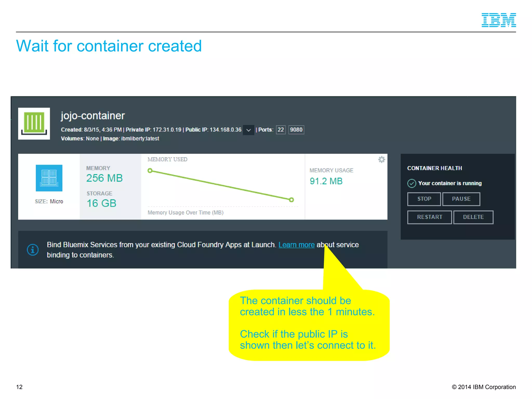Click the green jojo-container logo icon
The image size is (532, 399).
(34, 124)
